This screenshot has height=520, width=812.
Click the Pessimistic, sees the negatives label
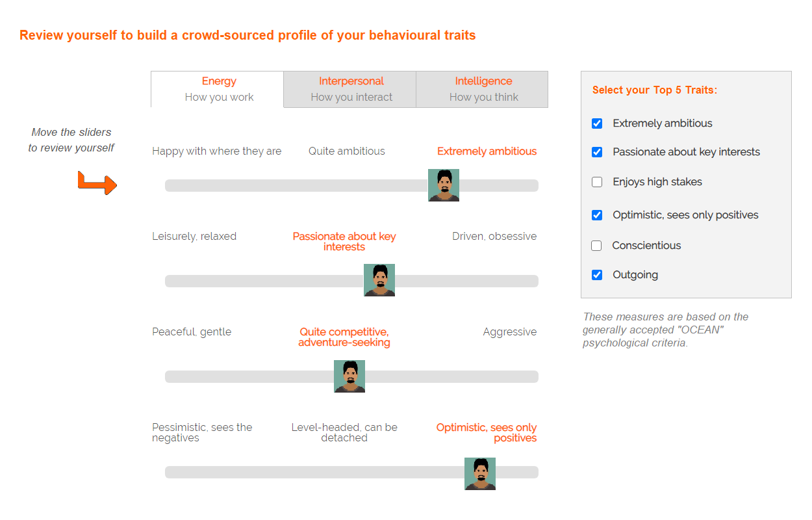click(202, 433)
